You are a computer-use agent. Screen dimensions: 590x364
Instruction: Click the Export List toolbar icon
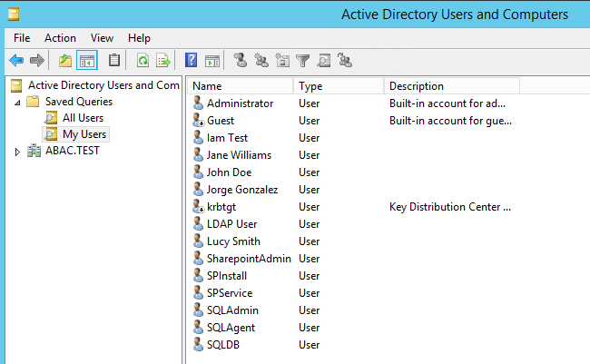(x=163, y=61)
